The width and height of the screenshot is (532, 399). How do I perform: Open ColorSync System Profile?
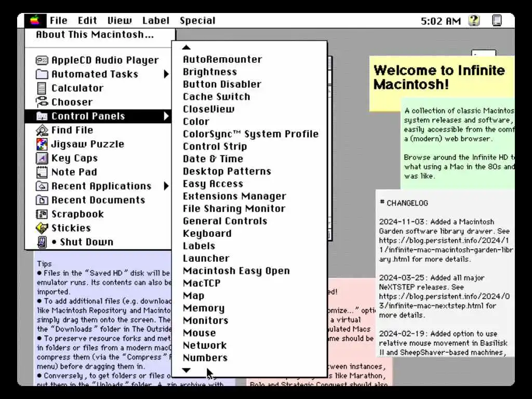pos(250,134)
